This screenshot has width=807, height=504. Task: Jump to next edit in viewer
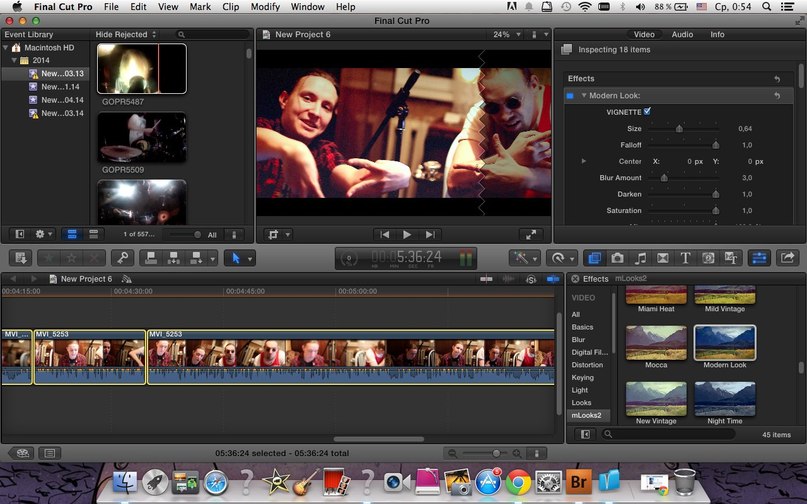430,234
